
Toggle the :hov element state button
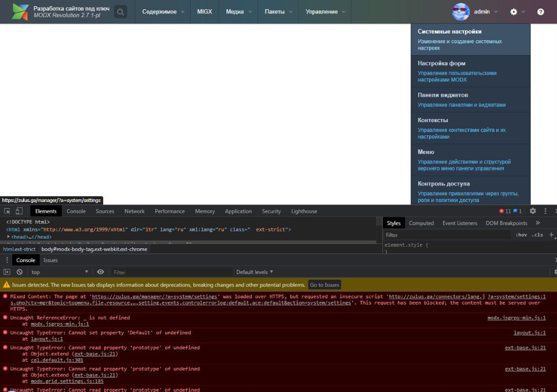pos(521,235)
